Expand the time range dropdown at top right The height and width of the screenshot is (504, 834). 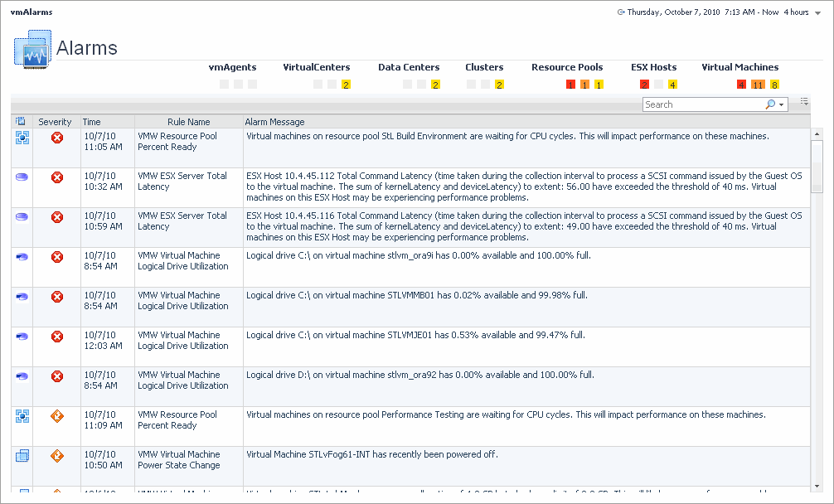click(x=817, y=13)
